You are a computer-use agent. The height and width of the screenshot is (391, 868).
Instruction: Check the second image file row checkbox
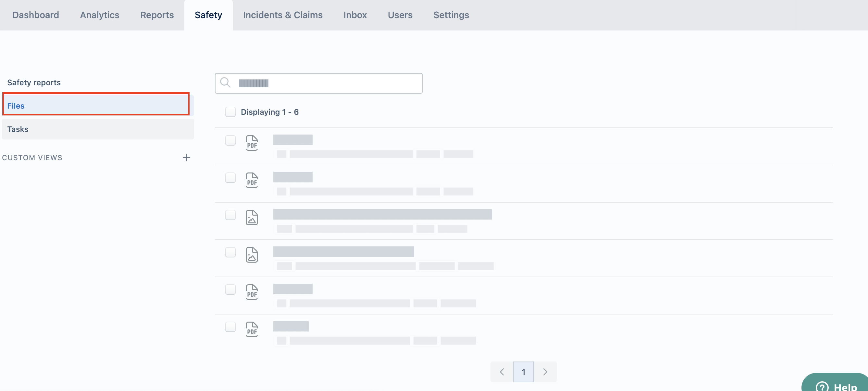pyautogui.click(x=230, y=252)
